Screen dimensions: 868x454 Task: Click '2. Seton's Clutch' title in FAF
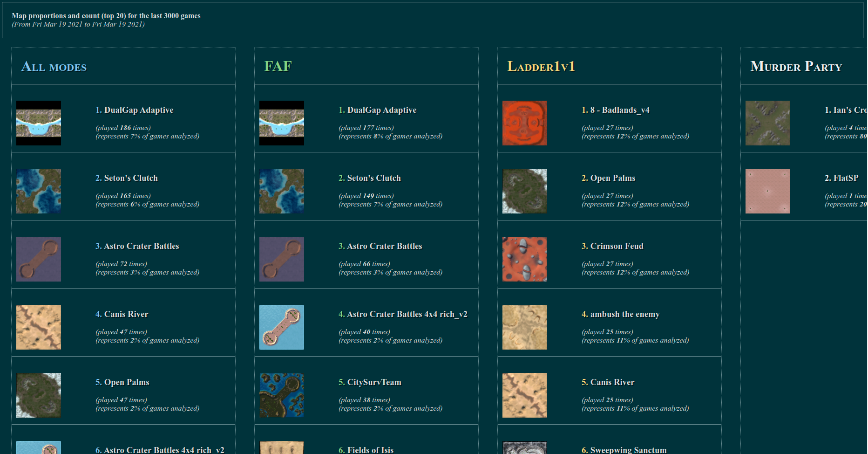pyautogui.click(x=370, y=178)
